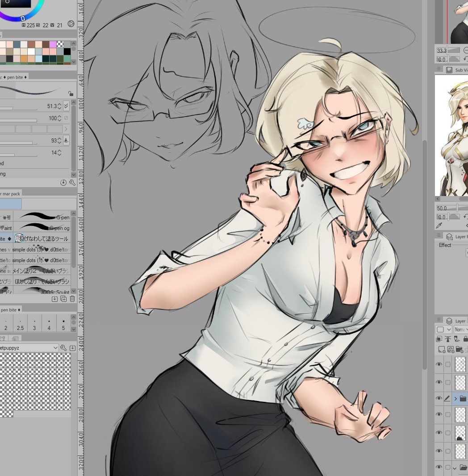Image resolution: width=468 pixels, height=476 pixels.
Task: Open the etpuppyz dropdown list
Action: point(29,348)
